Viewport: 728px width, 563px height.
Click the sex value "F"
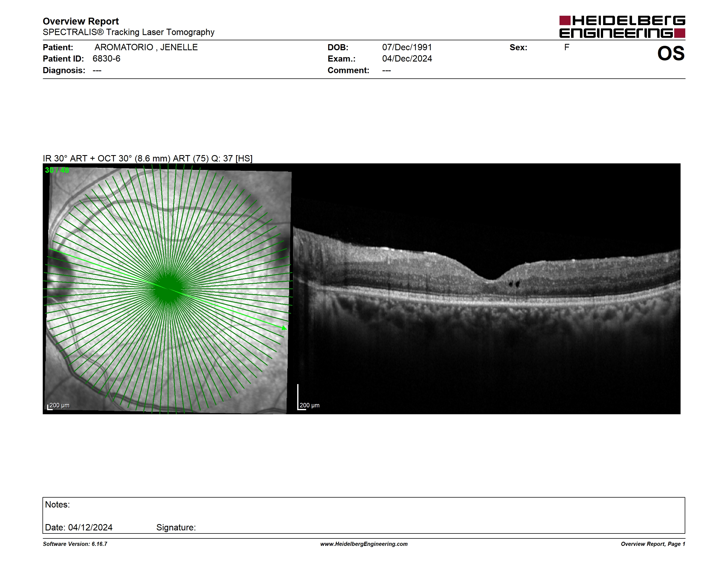(x=567, y=47)
